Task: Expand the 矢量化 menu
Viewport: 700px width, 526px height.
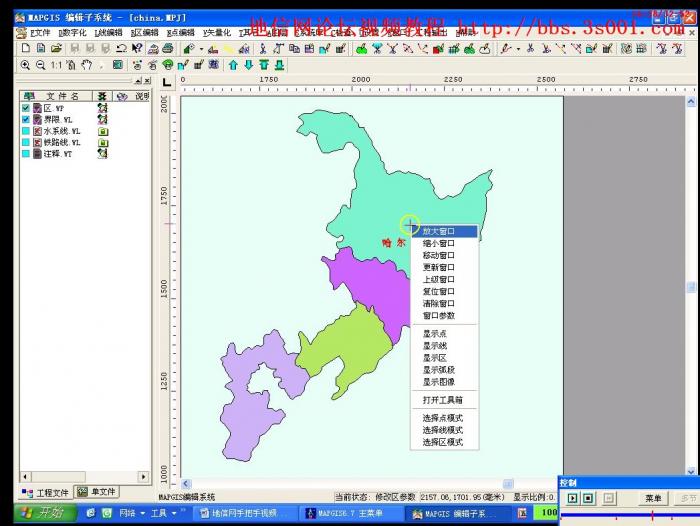Action: coord(216,33)
